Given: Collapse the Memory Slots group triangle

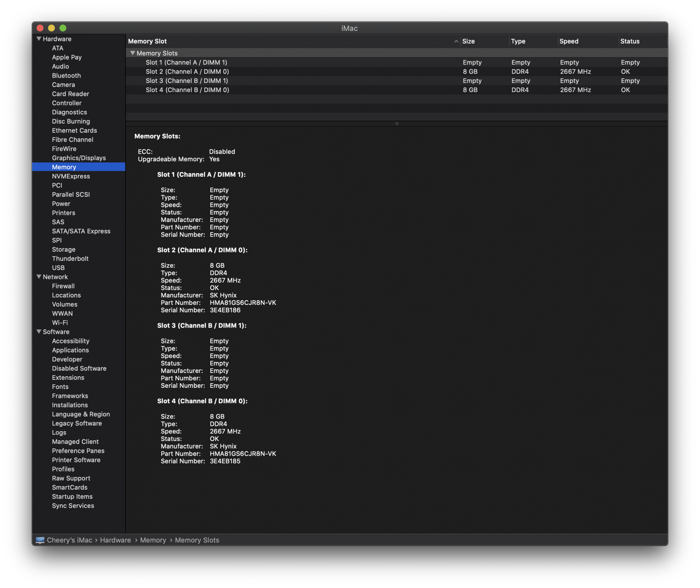Looking at the screenshot, I should [133, 53].
